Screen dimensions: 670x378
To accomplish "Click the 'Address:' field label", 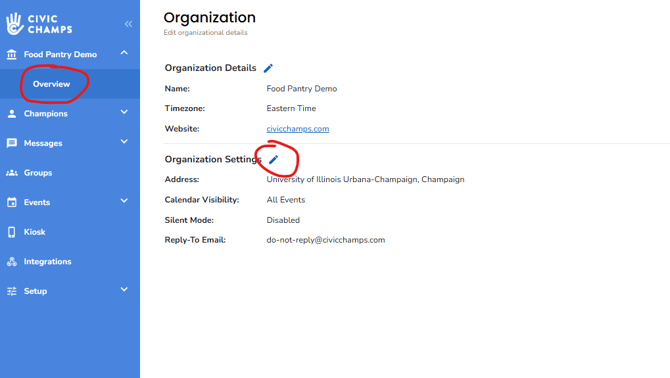I will (182, 179).
